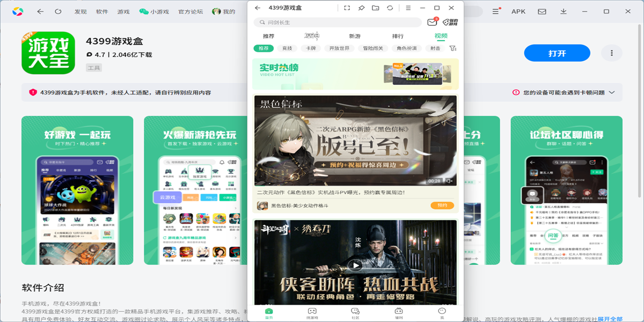The image size is (644, 322).
Task: Click the rotate/refresh icon in window title bar
Action: pos(390,8)
